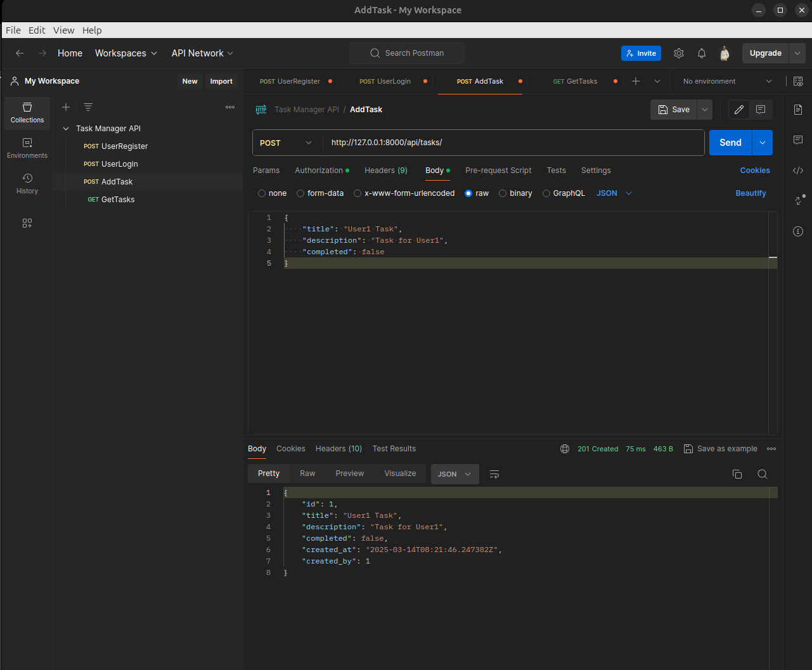812x670 pixels.
Task: Open the documentation icon in the right sidebar
Action: pyautogui.click(x=798, y=110)
